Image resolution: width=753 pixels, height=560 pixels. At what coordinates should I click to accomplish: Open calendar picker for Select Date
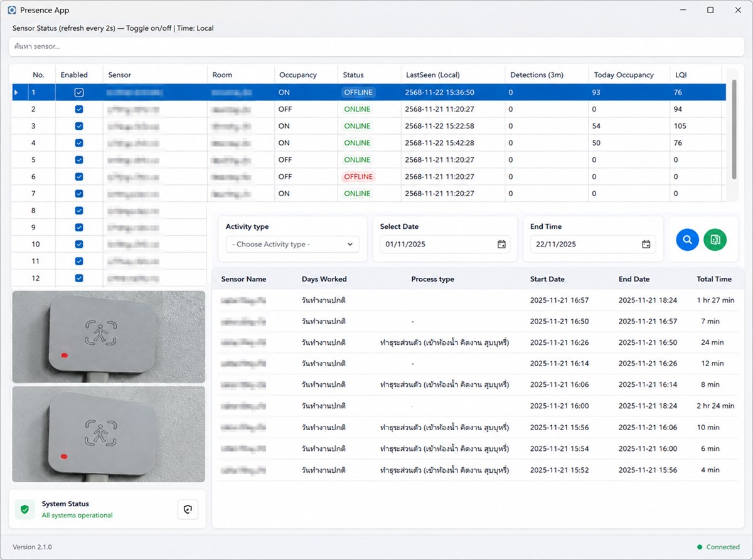pos(501,245)
